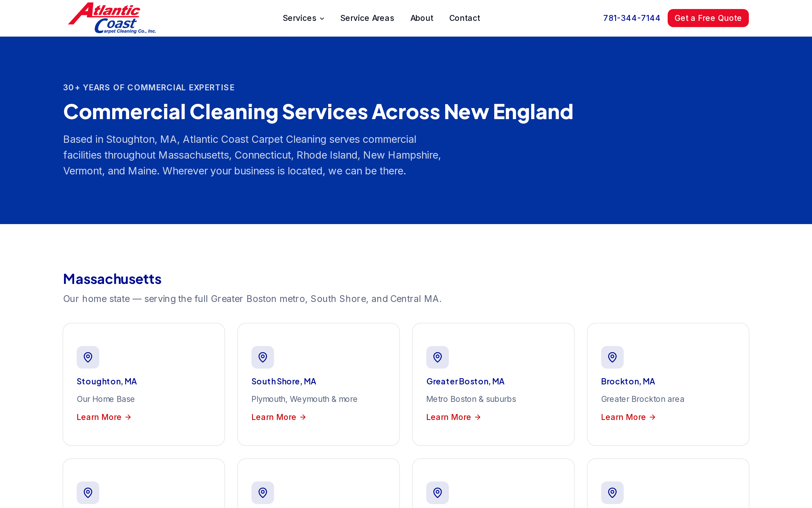Click the 'Commercial Cleaning Services Across New England' heading
The image size is (812, 508).
click(318, 112)
